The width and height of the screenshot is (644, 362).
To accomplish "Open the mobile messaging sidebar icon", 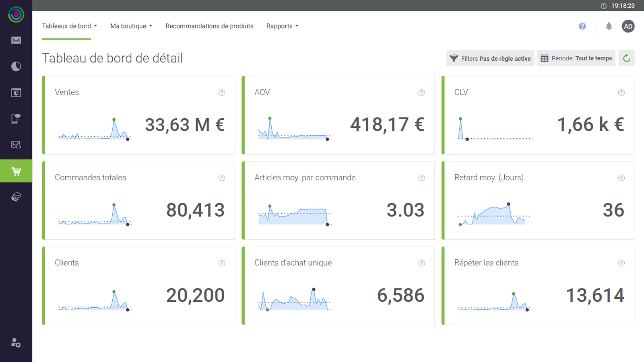I will tap(16, 119).
